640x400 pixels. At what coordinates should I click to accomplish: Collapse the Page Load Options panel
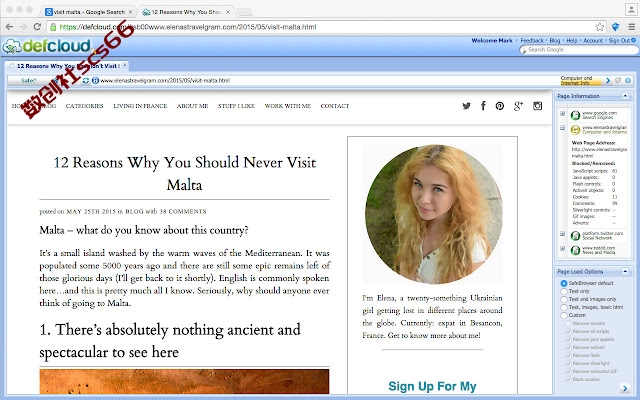(x=625, y=271)
